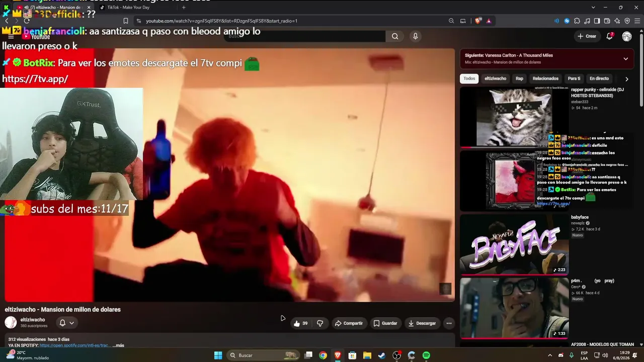This screenshot has height=362, width=644.
Task: Activate voice search microphone on YouTube
Action: point(415,36)
